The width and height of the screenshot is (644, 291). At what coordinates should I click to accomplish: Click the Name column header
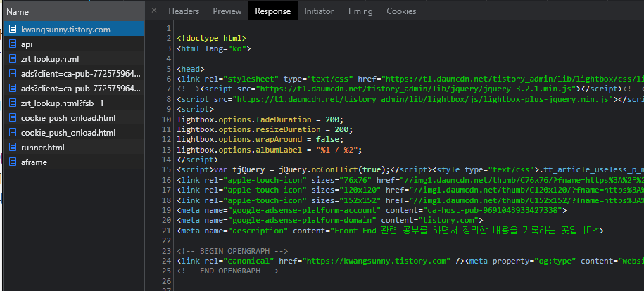point(73,12)
